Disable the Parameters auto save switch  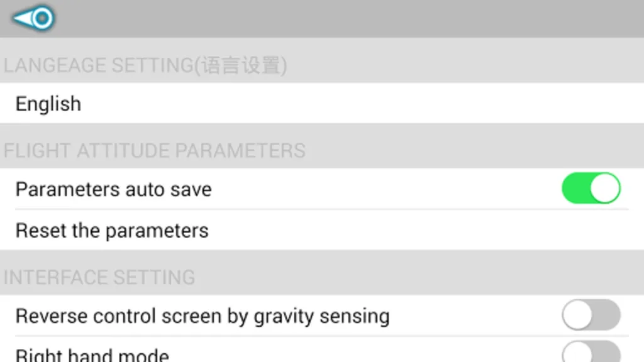tap(591, 188)
